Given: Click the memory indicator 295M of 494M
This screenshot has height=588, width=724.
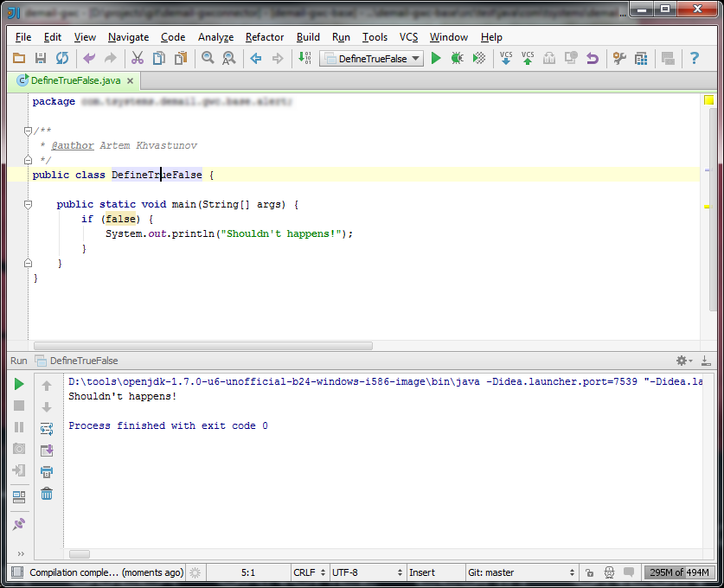Looking at the screenshot, I should point(679,572).
